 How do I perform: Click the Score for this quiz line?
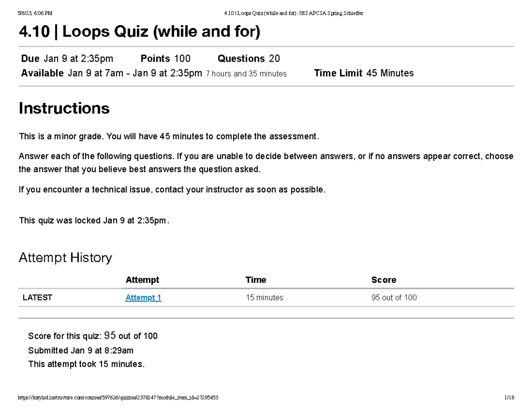click(x=93, y=336)
